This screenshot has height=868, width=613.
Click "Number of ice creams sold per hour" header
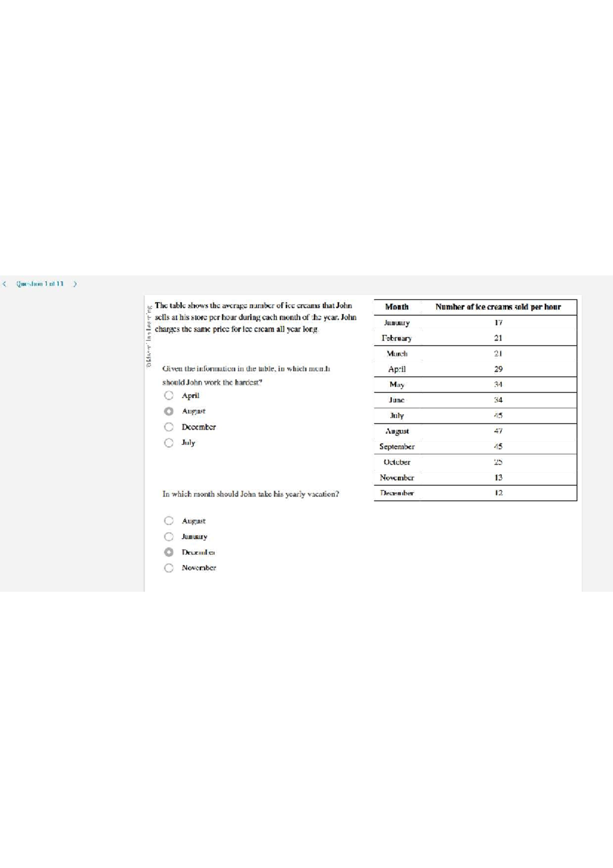[498, 307]
